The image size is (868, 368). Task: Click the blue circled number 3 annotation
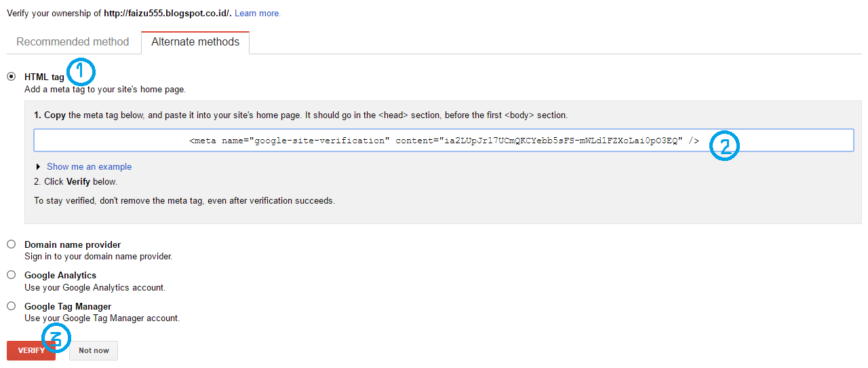[x=56, y=337]
